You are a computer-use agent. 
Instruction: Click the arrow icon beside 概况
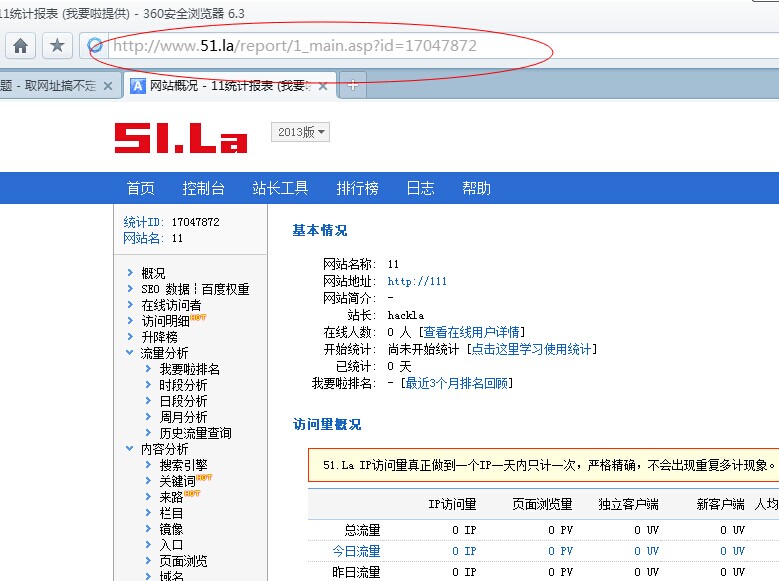pyautogui.click(x=130, y=272)
